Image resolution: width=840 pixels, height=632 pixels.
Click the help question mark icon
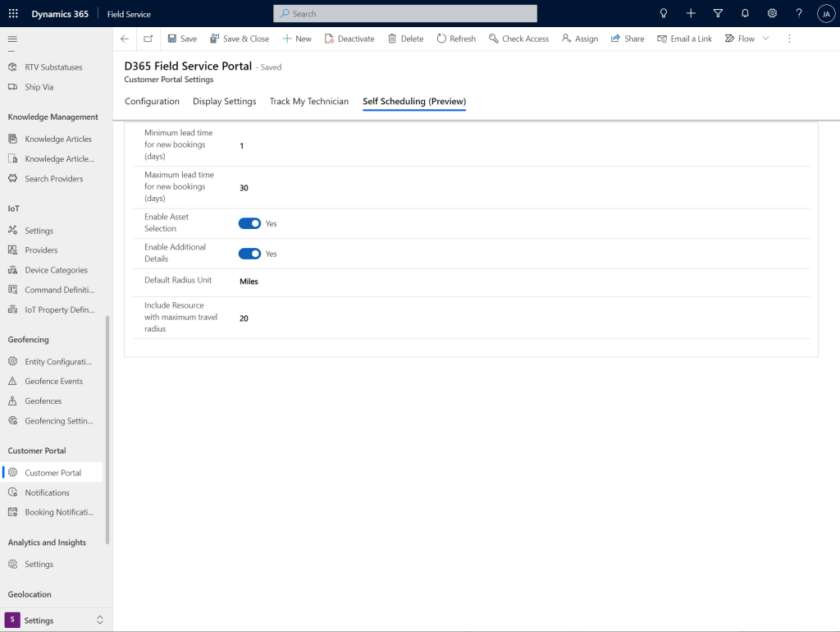799,14
